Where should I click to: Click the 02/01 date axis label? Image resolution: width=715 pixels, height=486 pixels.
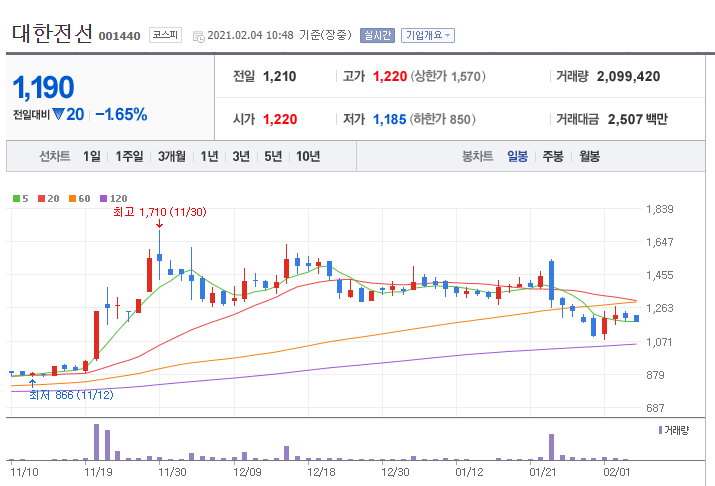click(617, 472)
